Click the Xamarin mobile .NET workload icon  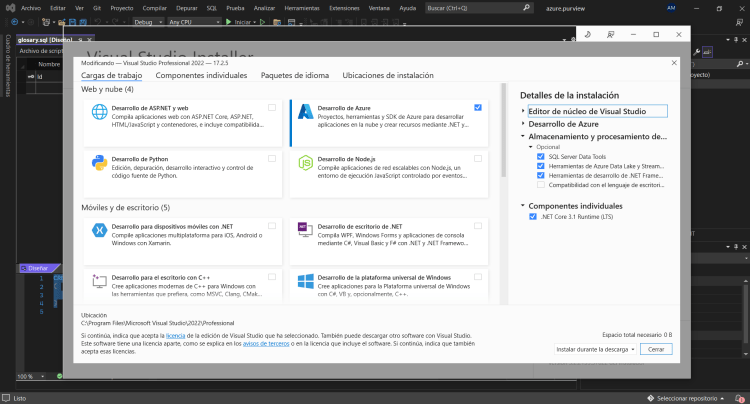tap(99, 230)
